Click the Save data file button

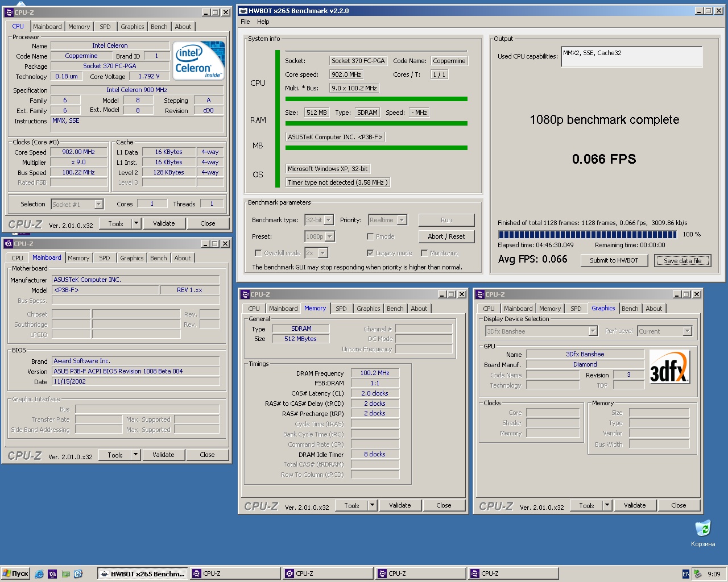[x=682, y=260]
